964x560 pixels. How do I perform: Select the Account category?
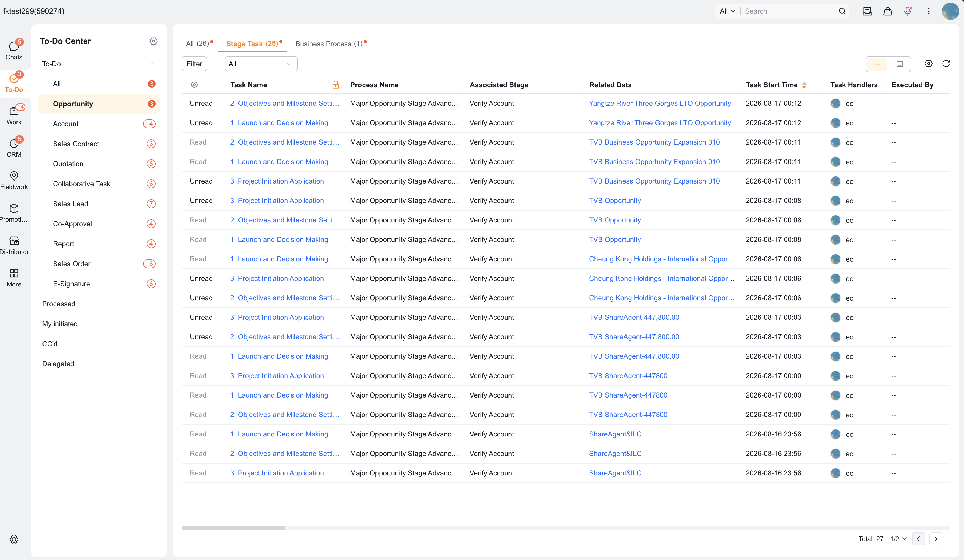(x=99, y=124)
